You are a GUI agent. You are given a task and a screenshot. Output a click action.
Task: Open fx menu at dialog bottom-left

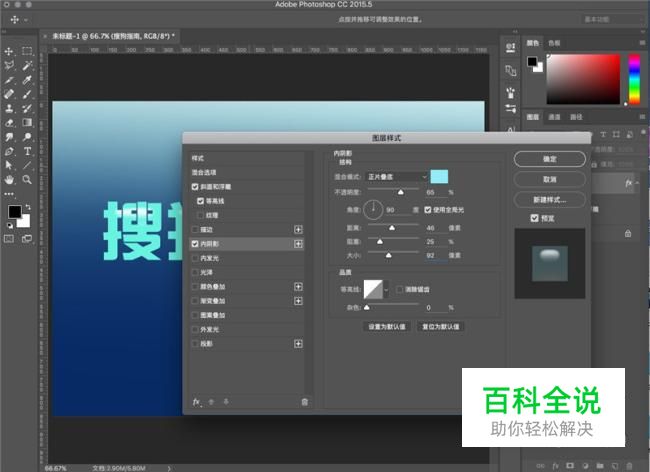(x=197, y=402)
